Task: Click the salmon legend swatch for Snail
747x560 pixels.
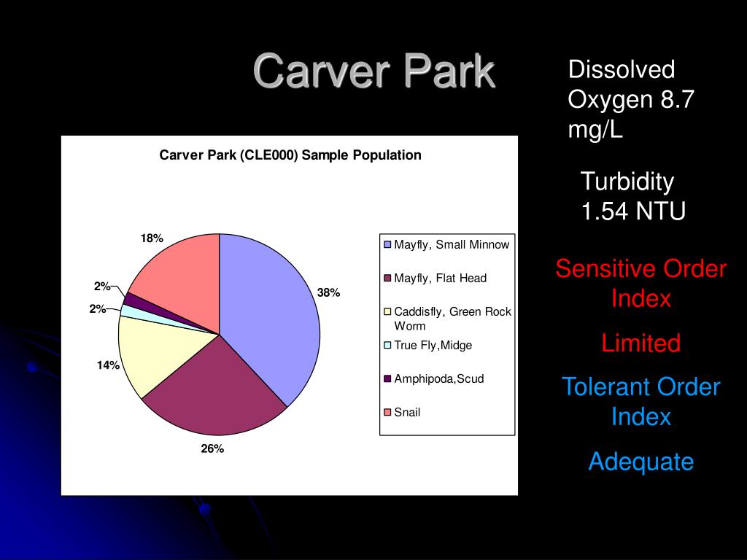Action: coord(387,412)
